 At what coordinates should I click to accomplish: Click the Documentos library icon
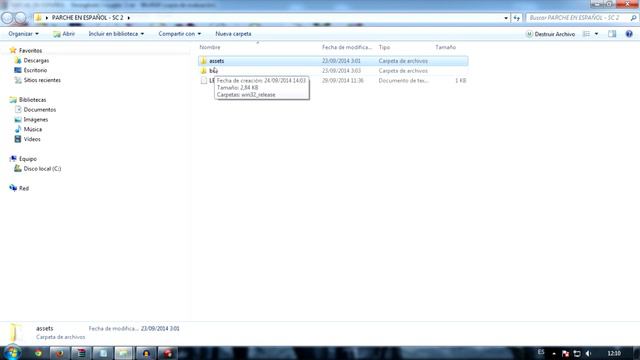pyautogui.click(x=18, y=109)
